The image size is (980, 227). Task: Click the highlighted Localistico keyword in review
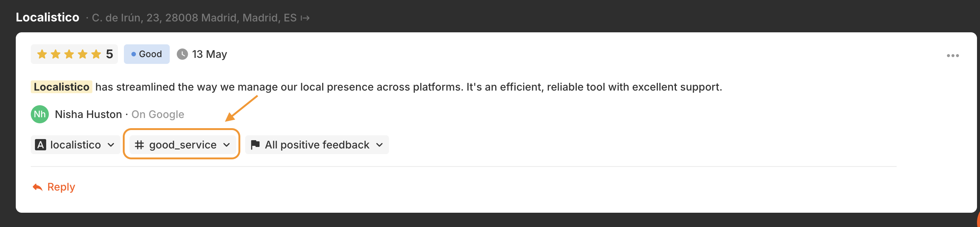pos(61,87)
